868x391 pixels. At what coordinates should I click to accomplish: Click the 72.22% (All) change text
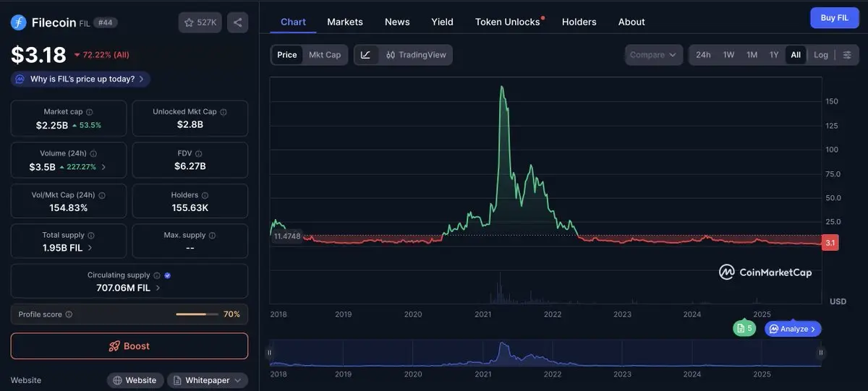pos(102,55)
